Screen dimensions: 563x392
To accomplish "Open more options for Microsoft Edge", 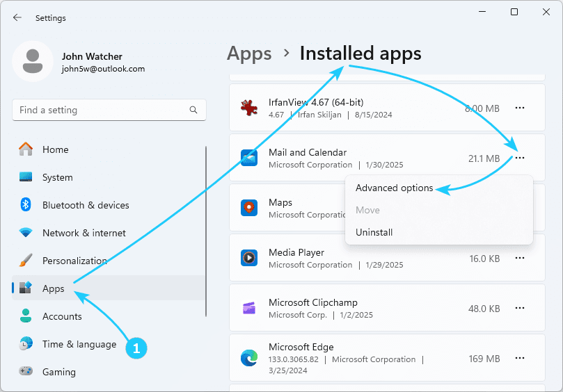I will pyautogui.click(x=519, y=358).
